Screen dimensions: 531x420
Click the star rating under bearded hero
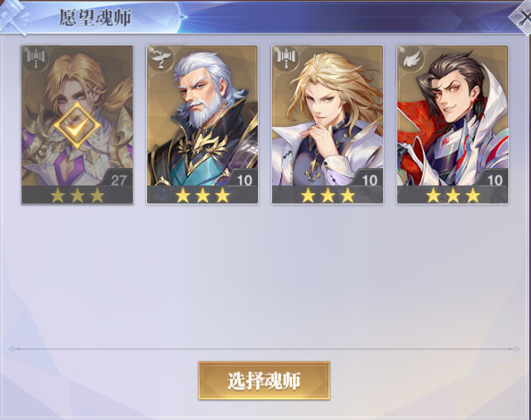[202, 195]
